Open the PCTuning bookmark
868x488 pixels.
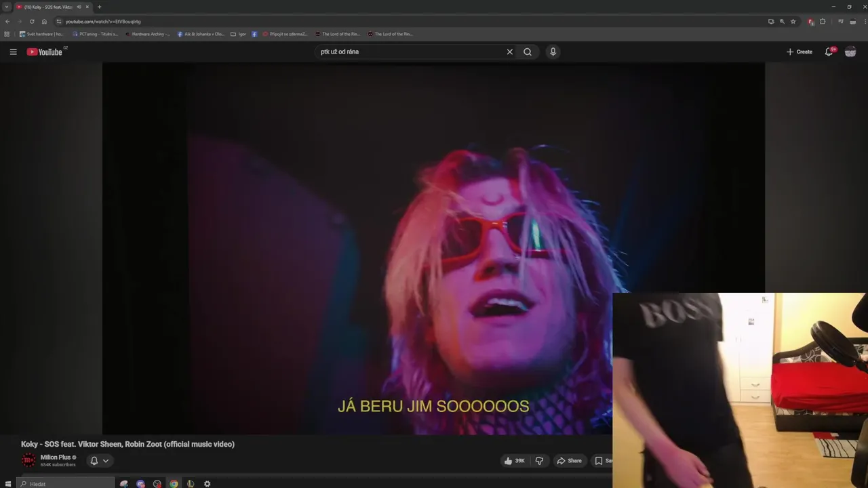94,34
